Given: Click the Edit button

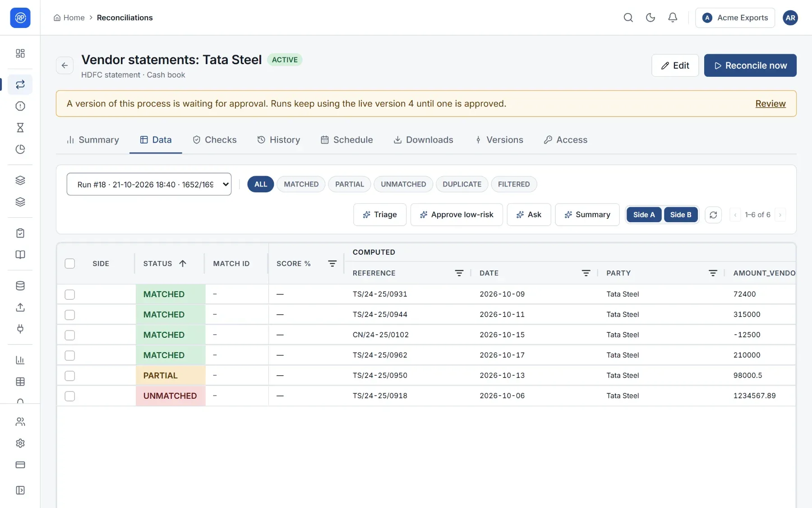Looking at the screenshot, I should [675, 65].
